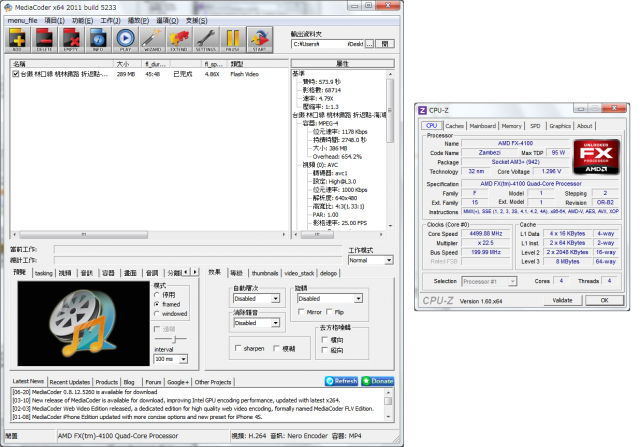Image resolution: width=640 pixels, height=447 pixels.
Task: Open the 自動層次 Disabled dropdown
Action: click(x=257, y=298)
